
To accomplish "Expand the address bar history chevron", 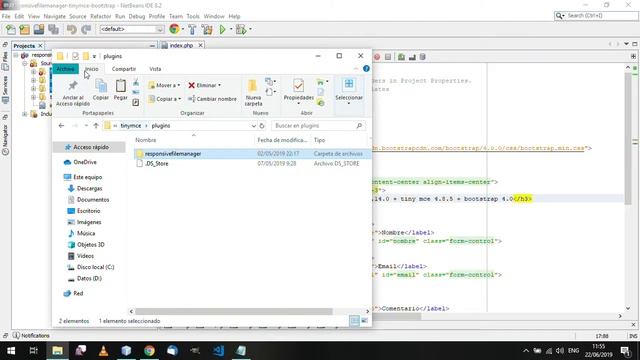I will click(253, 126).
